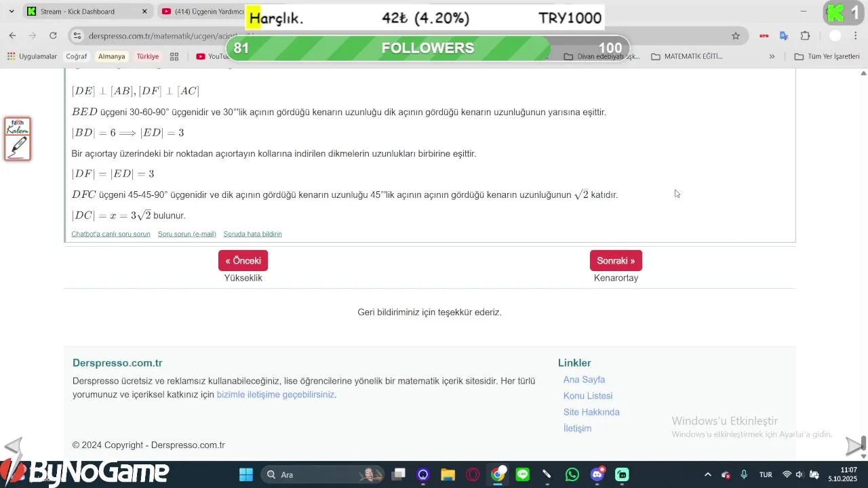
Task: Open Soru sorun (e-mail) link
Action: [x=187, y=234]
